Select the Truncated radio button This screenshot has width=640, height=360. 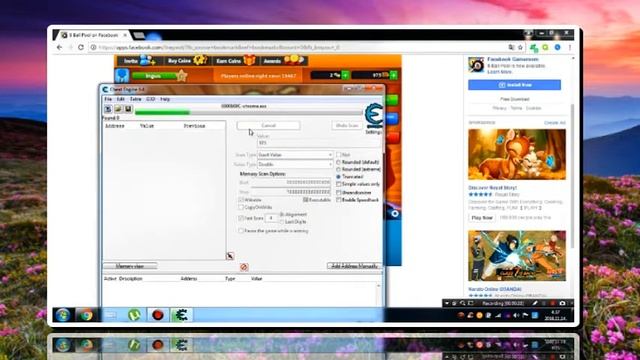click(x=338, y=177)
